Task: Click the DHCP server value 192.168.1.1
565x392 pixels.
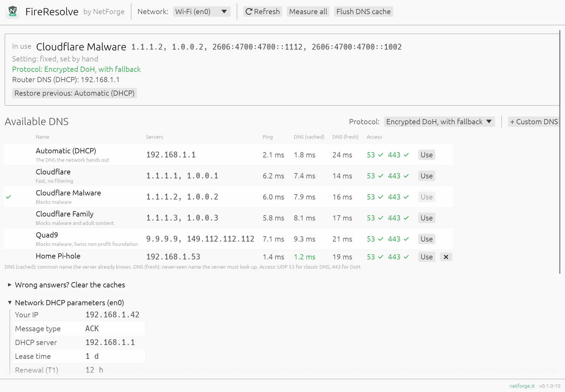Action: click(x=110, y=342)
